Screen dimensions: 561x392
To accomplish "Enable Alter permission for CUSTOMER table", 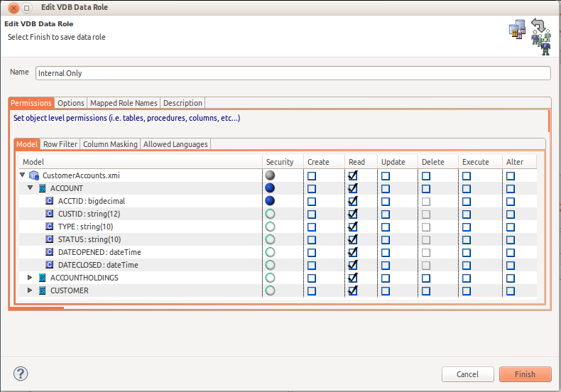I will tap(511, 290).
